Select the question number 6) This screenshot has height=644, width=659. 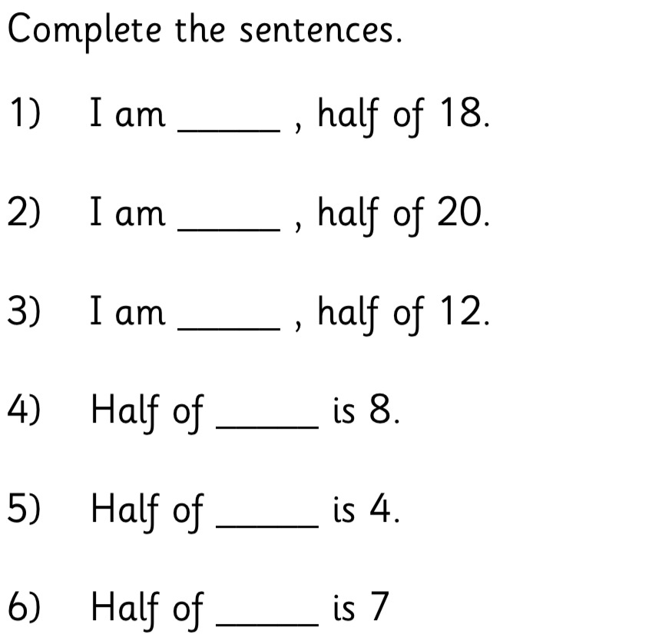pos(25,607)
